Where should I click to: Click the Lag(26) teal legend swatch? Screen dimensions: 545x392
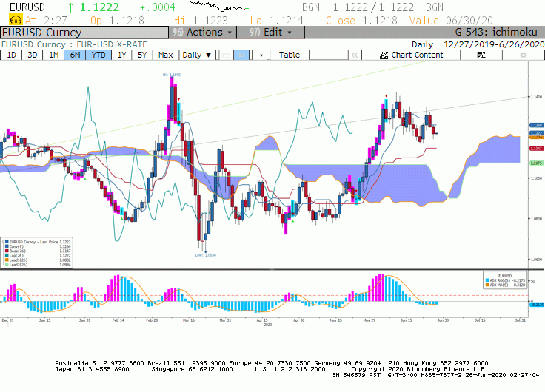tap(7, 256)
